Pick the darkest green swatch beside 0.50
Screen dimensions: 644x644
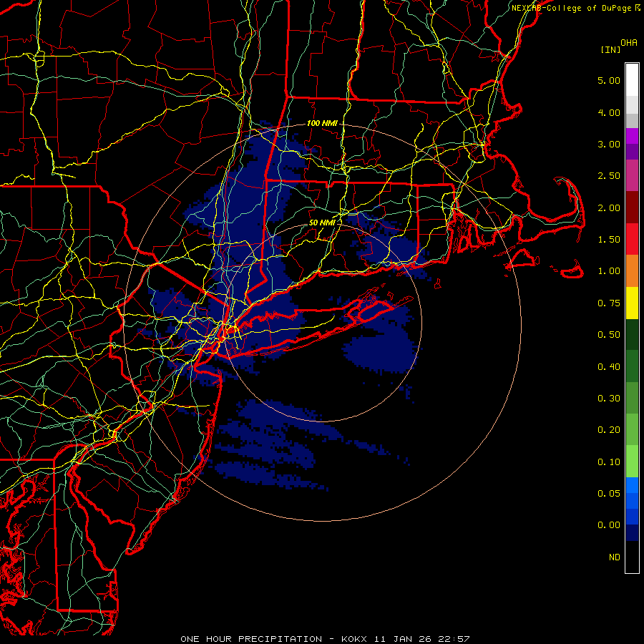632,334
